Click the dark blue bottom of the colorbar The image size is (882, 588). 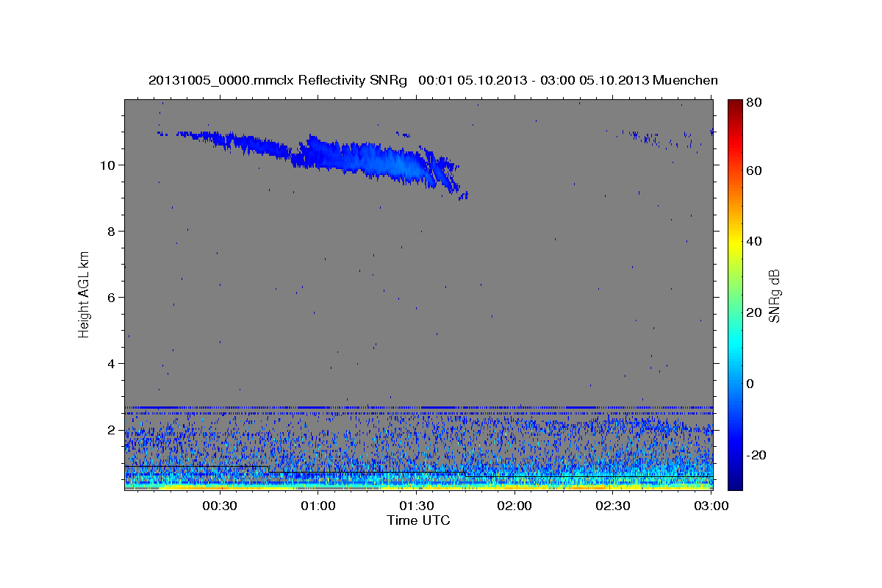(x=735, y=481)
